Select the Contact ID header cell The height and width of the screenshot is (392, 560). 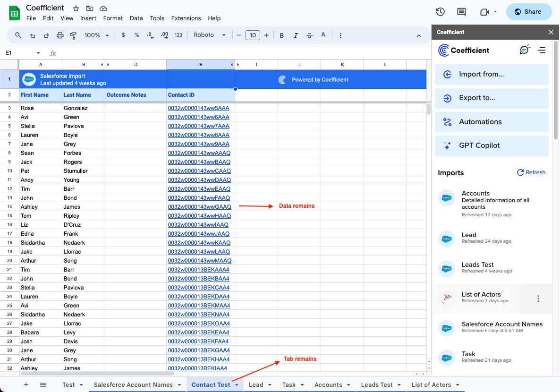[x=201, y=95]
